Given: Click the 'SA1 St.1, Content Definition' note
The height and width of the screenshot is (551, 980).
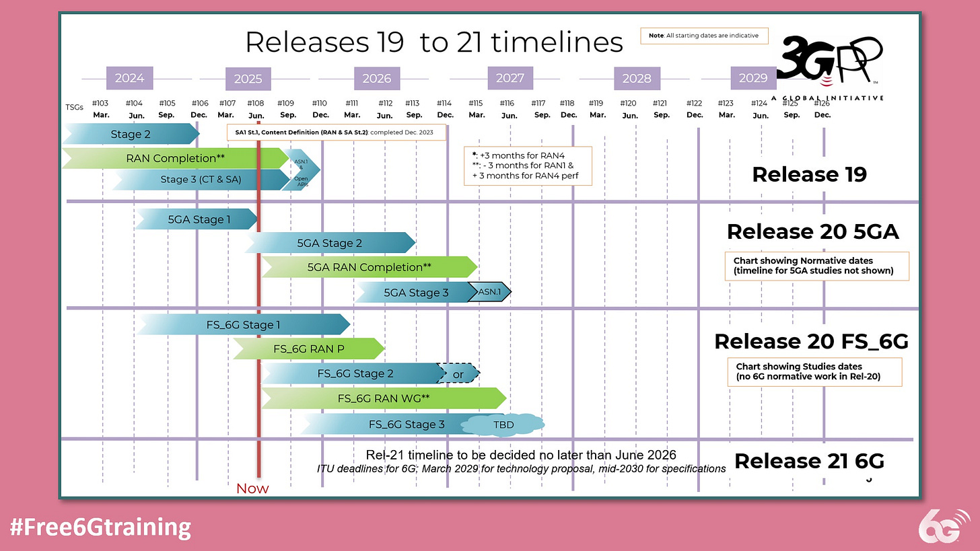Looking at the screenshot, I should pos(337,132).
